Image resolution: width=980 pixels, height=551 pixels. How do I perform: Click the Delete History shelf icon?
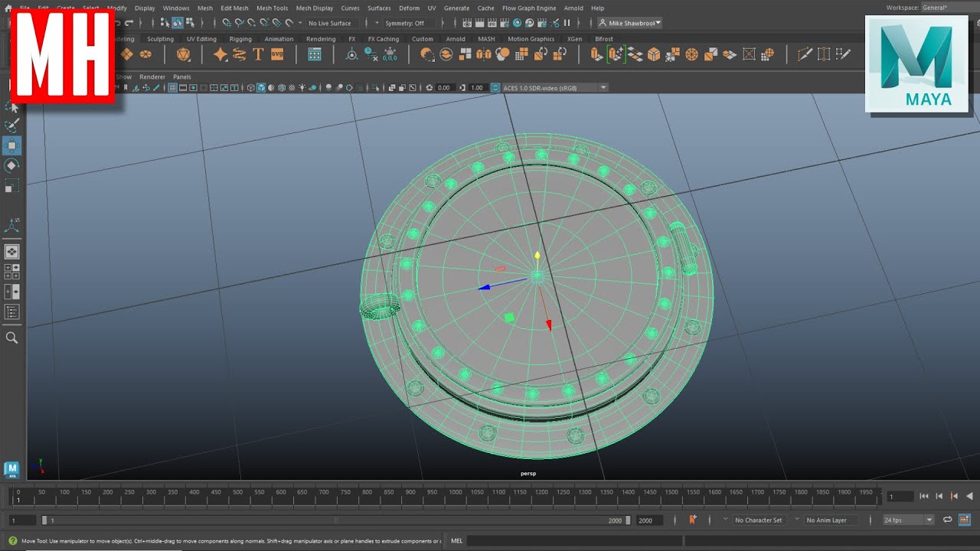371,54
